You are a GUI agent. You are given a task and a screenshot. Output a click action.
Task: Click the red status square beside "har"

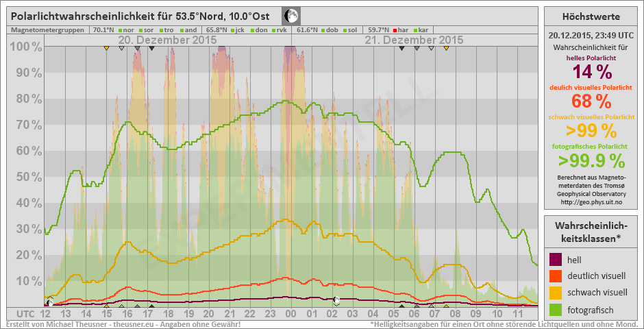pyautogui.click(x=395, y=30)
